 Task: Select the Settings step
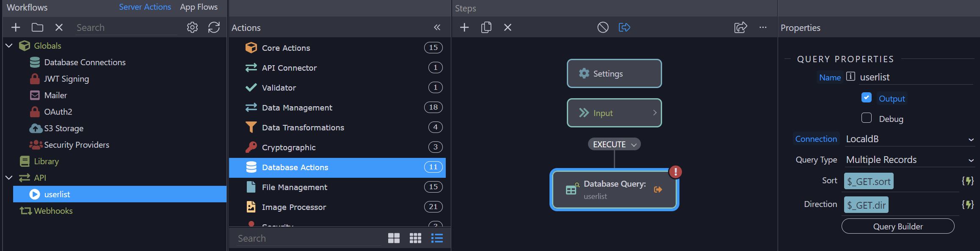coord(614,74)
